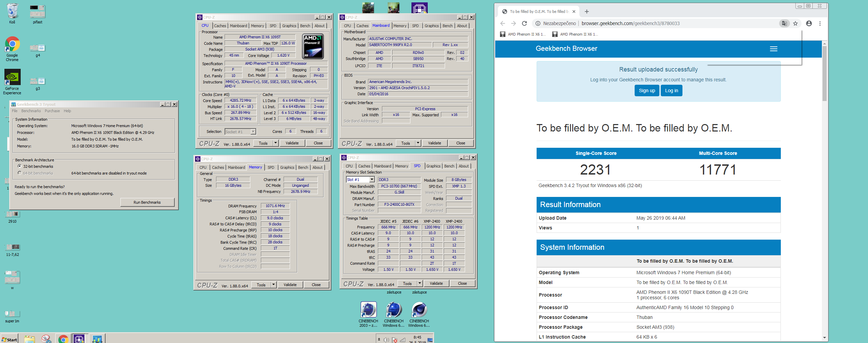Expand Tools dropdown arrow in CPU-Z Memory window

coord(274,285)
